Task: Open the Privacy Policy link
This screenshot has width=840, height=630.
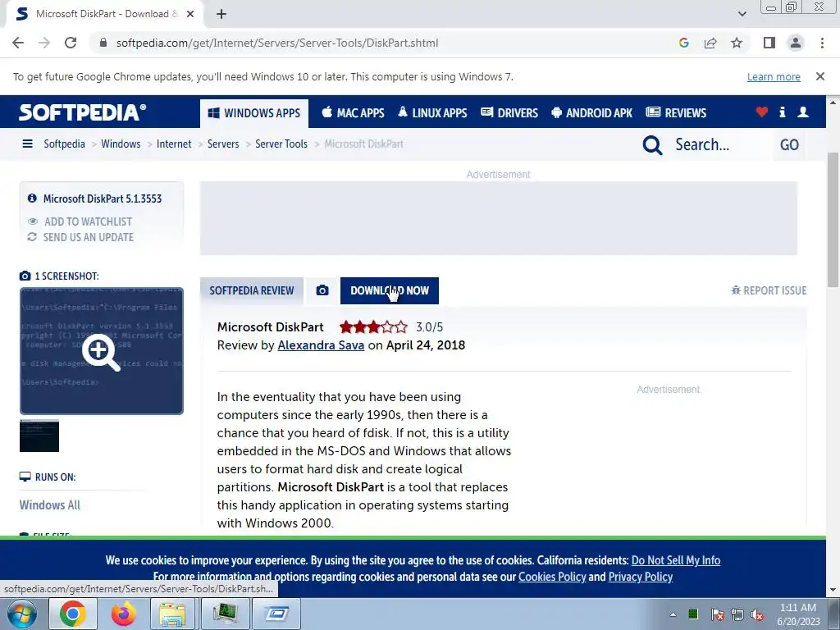Action: pos(640,577)
